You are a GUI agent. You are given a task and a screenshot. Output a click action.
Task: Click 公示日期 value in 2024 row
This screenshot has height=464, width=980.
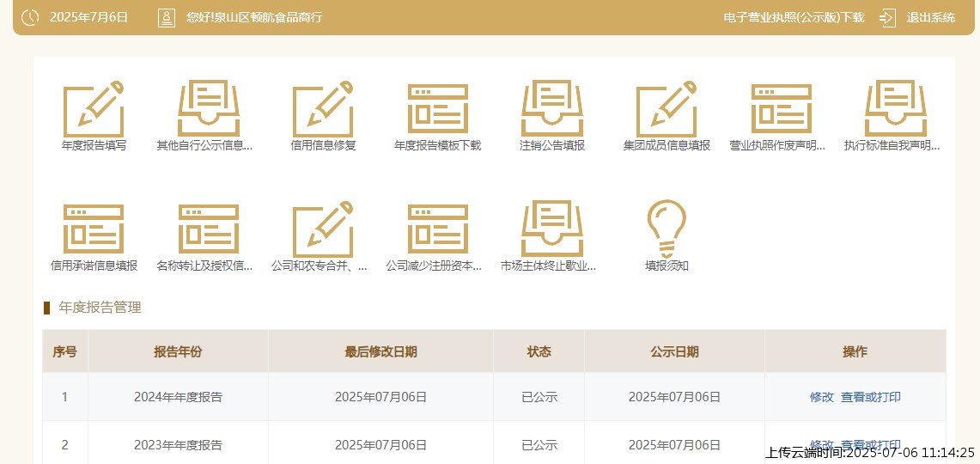pyautogui.click(x=674, y=396)
